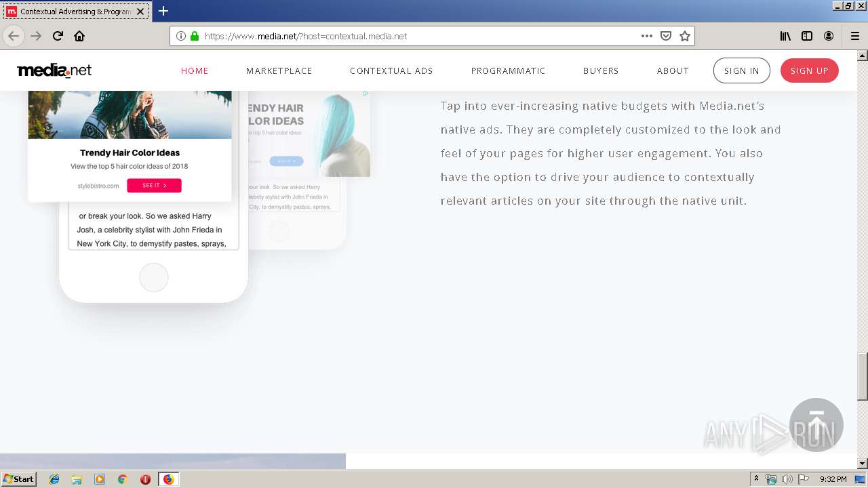The image size is (868, 488).
Task: Open the Firefox account icon
Action: (829, 36)
